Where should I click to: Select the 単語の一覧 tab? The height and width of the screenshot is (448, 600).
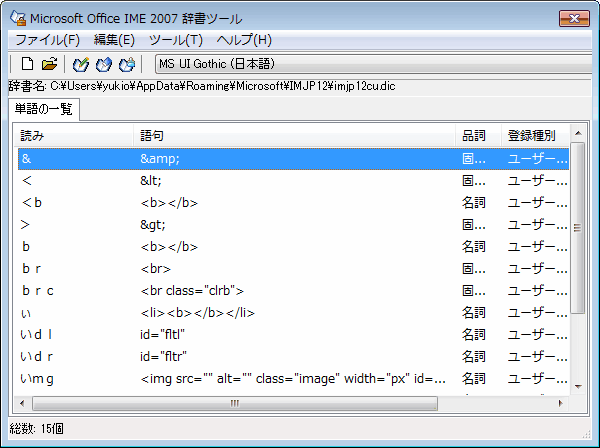(x=44, y=109)
